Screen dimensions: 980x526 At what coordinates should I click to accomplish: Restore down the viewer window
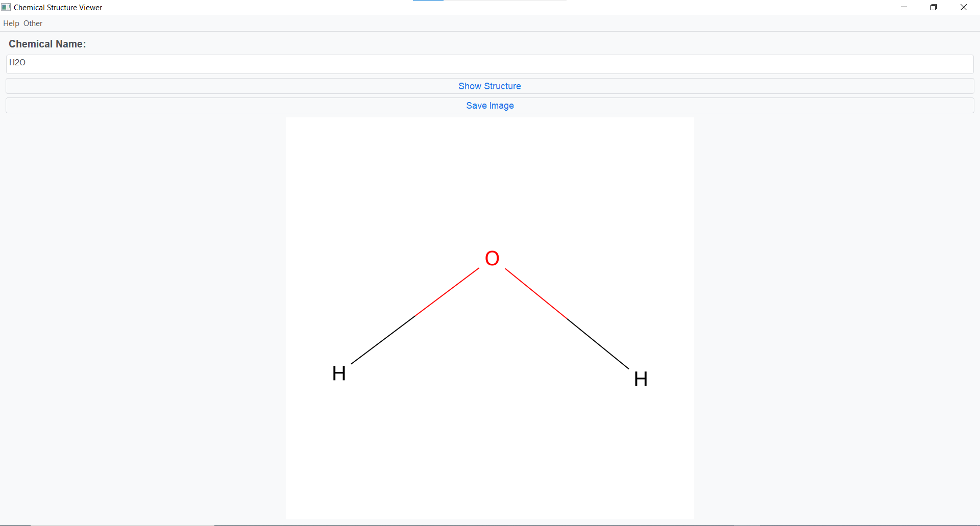934,7
